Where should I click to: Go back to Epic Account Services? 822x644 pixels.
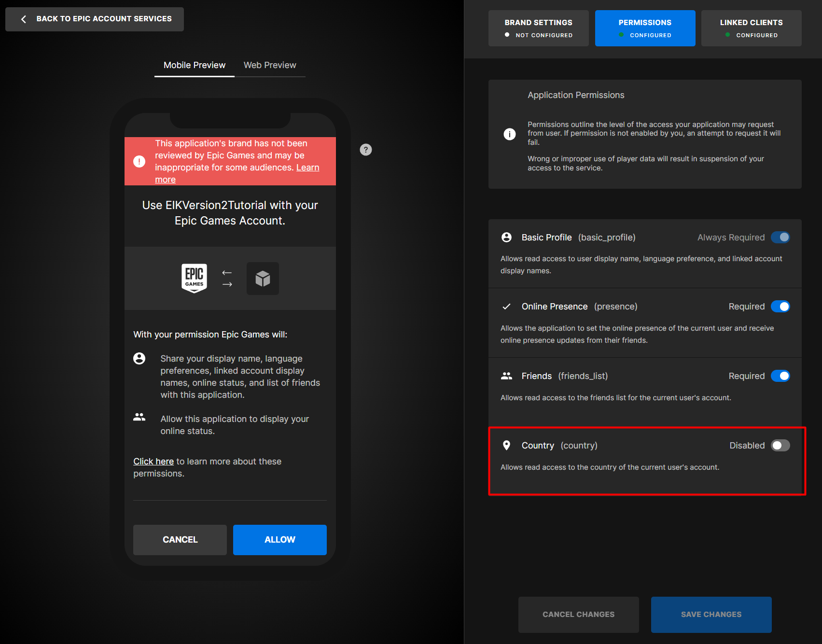tap(95, 19)
